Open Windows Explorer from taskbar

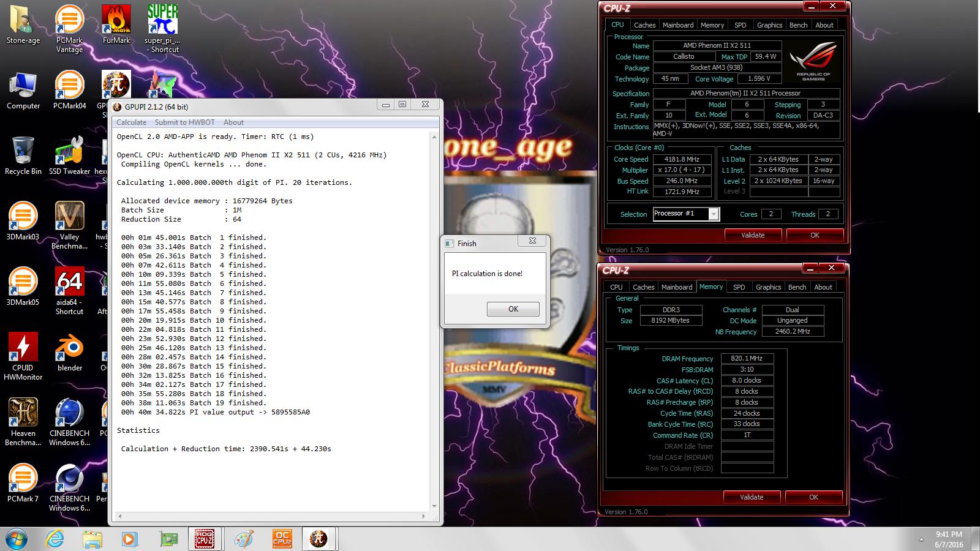92,539
